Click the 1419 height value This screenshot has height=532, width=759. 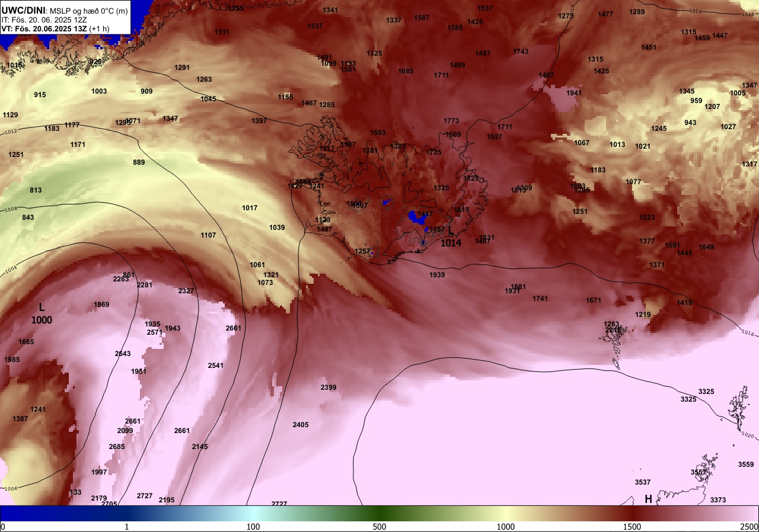(684, 303)
